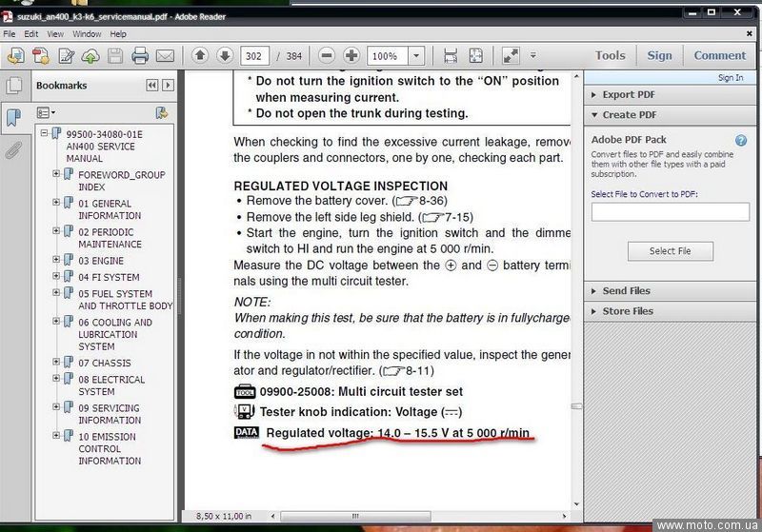Open the Attachments paperclip panel
The image size is (762, 532).
click(13, 150)
